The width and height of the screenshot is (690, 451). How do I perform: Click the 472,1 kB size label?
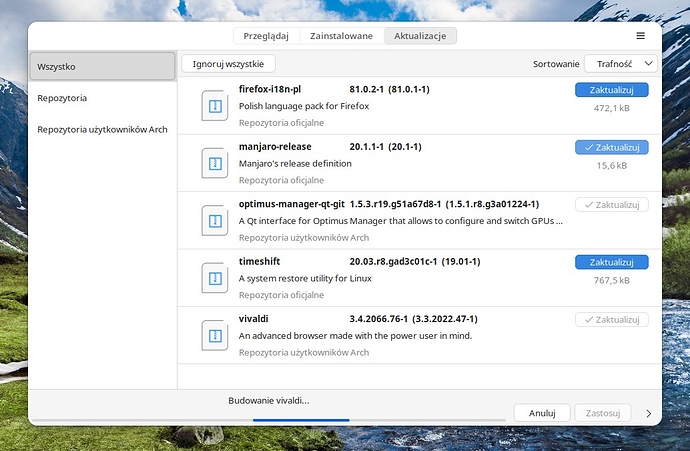(611, 108)
